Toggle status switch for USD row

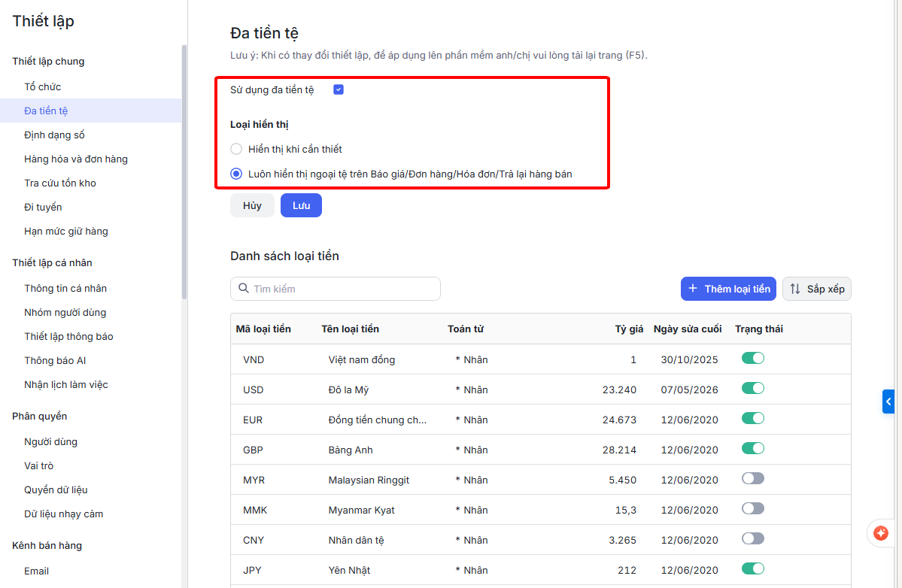pyautogui.click(x=752, y=388)
